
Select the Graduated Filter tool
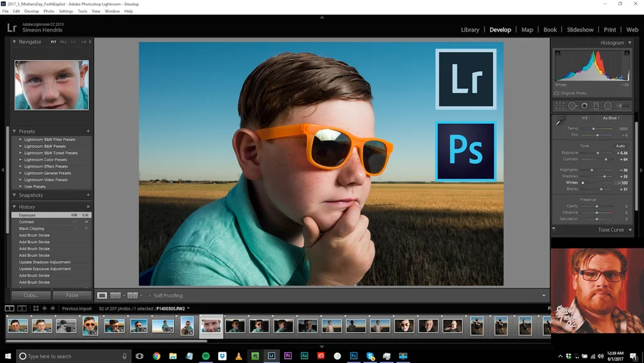[596, 106]
